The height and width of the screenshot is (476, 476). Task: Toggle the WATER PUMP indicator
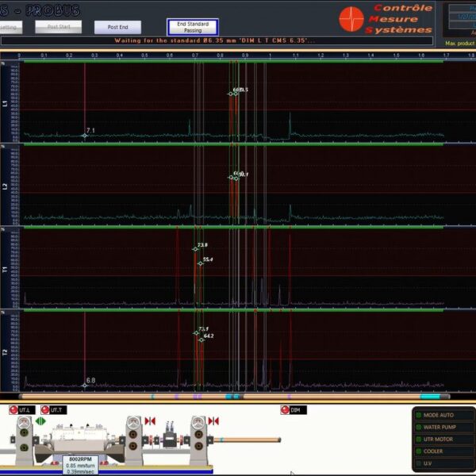(x=419, y=427)
